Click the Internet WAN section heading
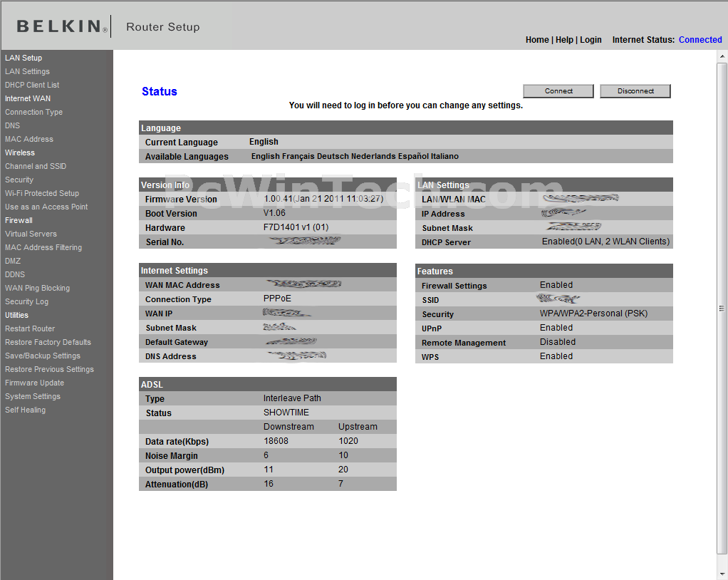The height and width of the screenshot is (580, 728). tap(28, 98)
